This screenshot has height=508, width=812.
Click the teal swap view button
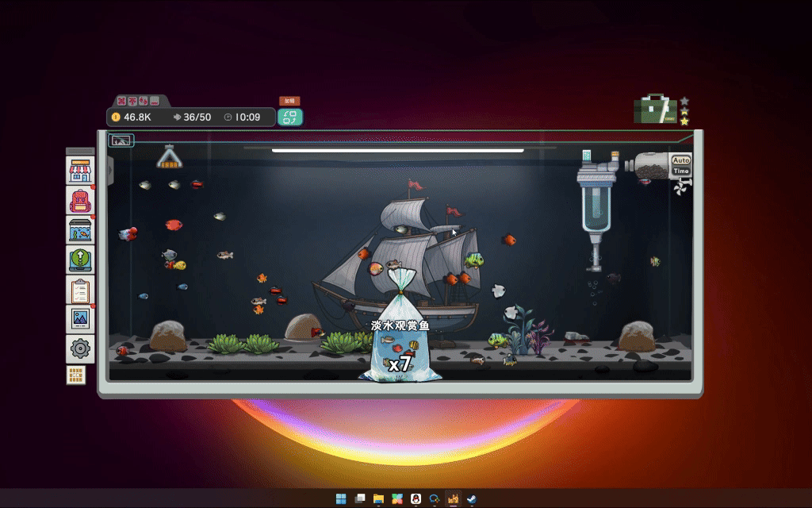[x=290, y=117]
